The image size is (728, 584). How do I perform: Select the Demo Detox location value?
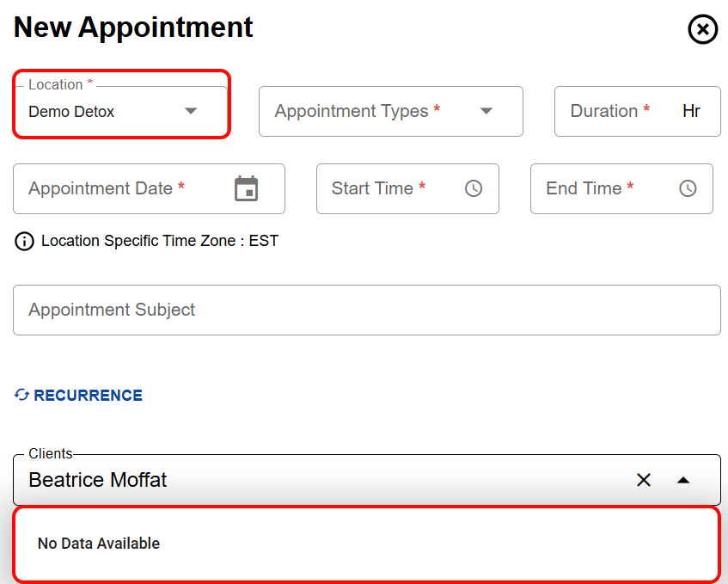click(x=71, y=112)
